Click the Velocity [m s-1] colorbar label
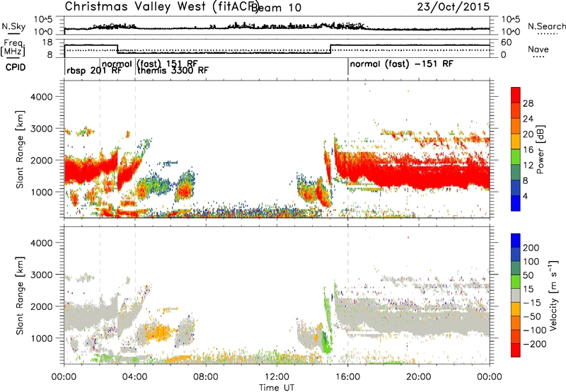The image size is (566, 392). [553, 296]
